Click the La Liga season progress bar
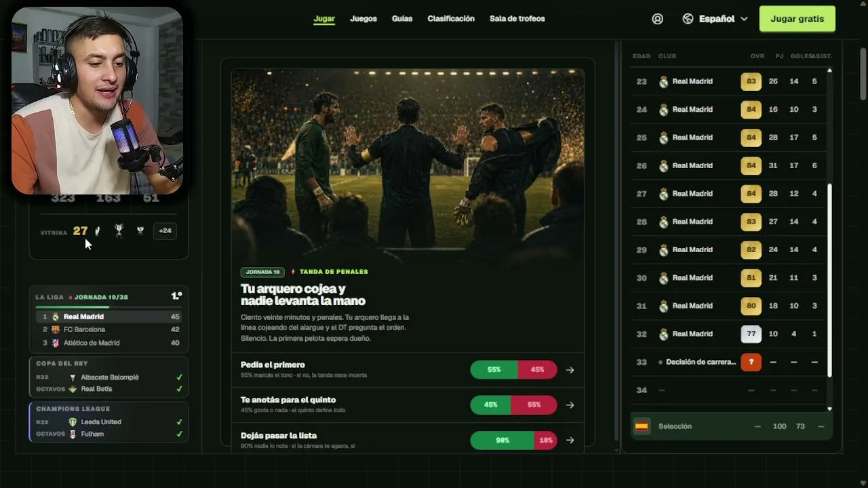This screenshot has width=868, height=488. pyautogui.click(x=109, y=307)
